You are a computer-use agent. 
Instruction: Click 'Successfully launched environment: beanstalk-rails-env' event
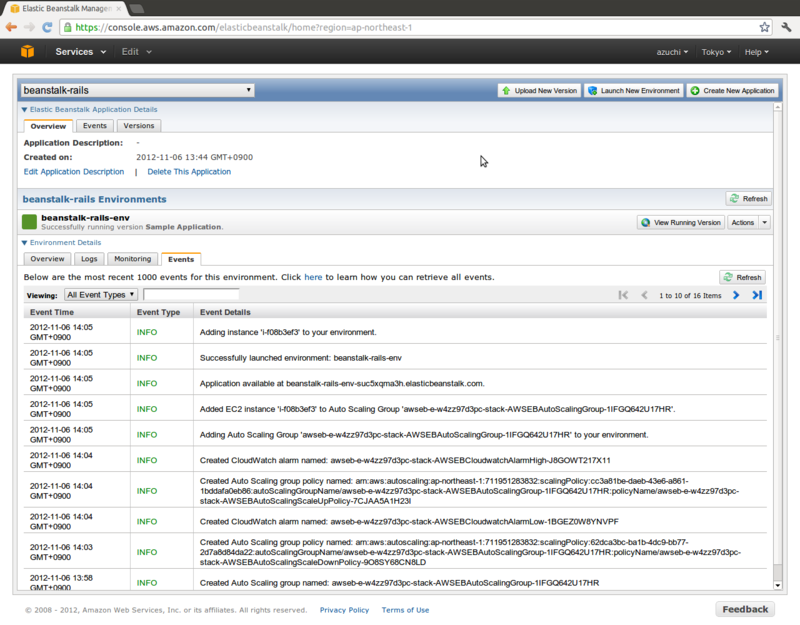(x=301, y=358)
